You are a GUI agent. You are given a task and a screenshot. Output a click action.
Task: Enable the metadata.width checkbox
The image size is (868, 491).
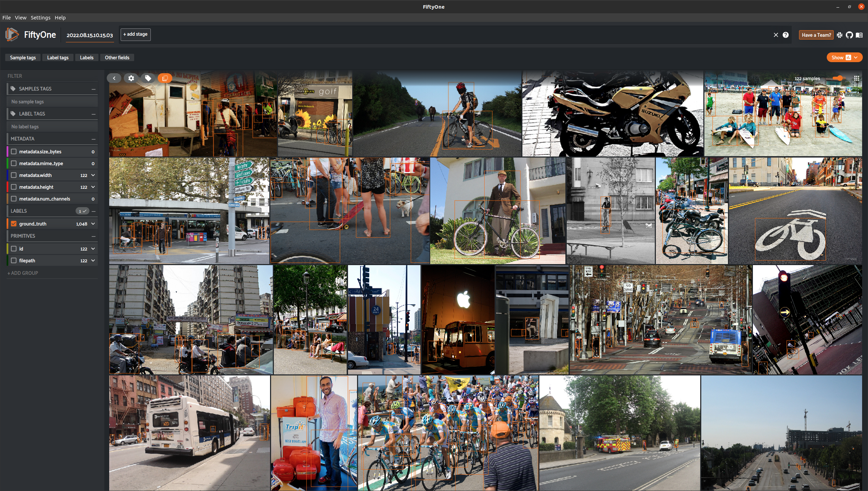coord(14,175)
